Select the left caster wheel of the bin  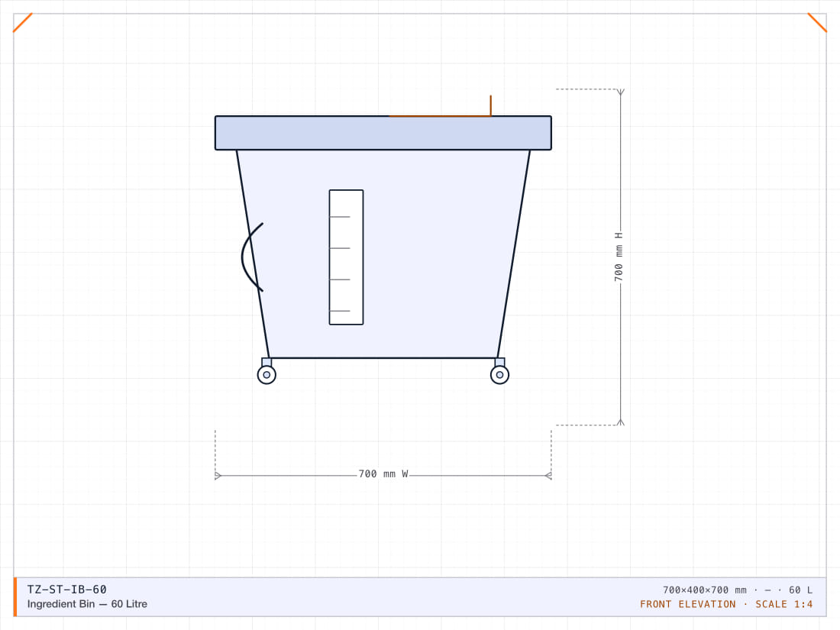point(267,374)
